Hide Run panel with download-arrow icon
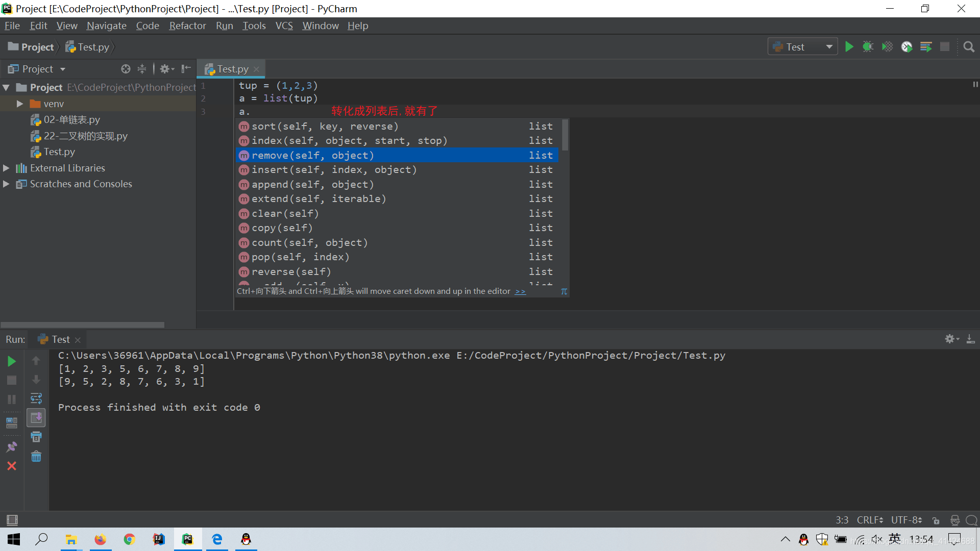Image resolution: width=980 pixels, height=551 pixels. coord(970,339)
